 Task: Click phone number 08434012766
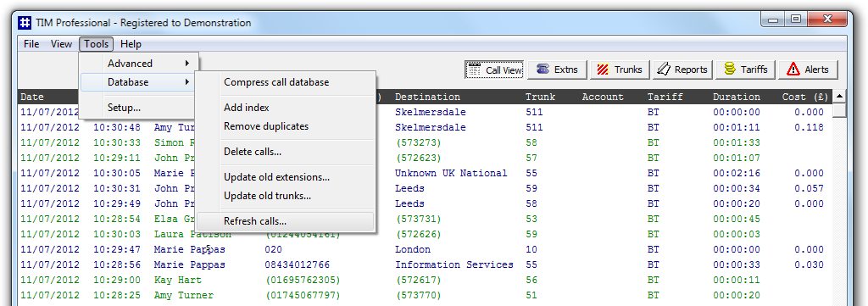[x=298, y=264]
